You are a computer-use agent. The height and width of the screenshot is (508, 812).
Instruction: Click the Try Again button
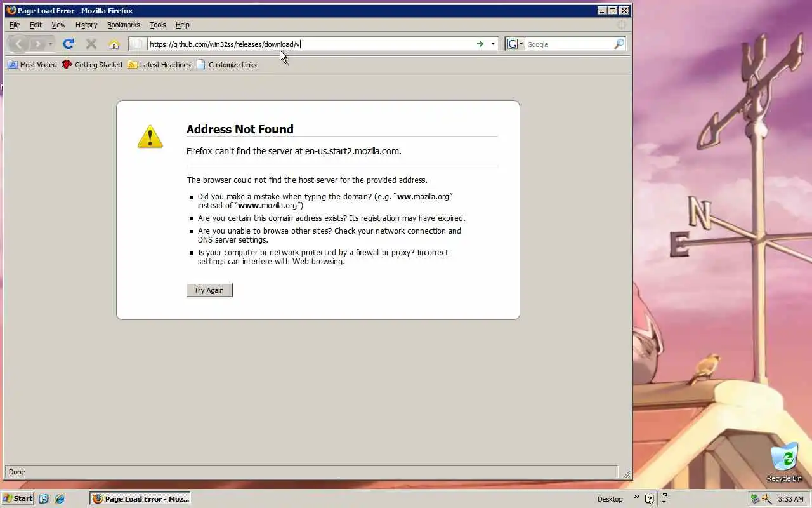[x=209, y=290]
